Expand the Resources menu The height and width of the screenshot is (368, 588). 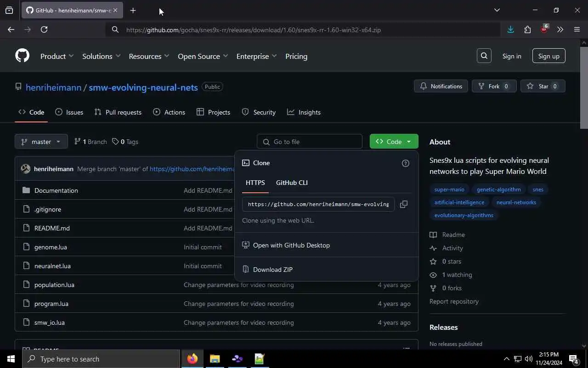tap(149, 56)
